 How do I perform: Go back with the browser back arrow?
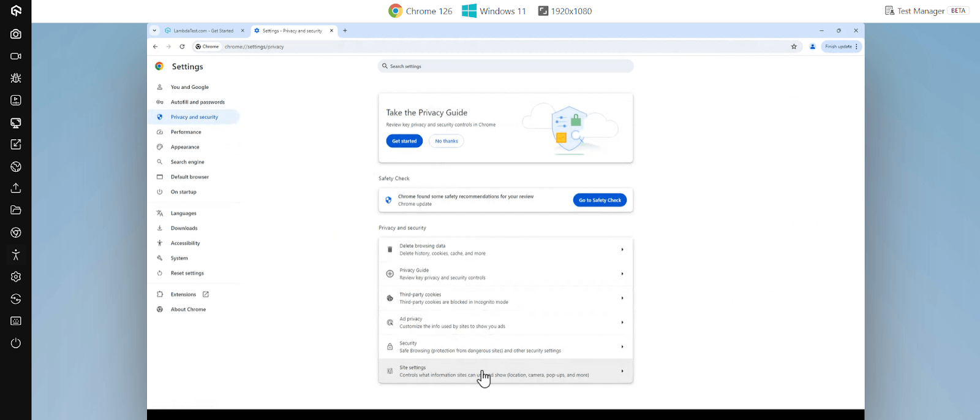coord(155,47)
